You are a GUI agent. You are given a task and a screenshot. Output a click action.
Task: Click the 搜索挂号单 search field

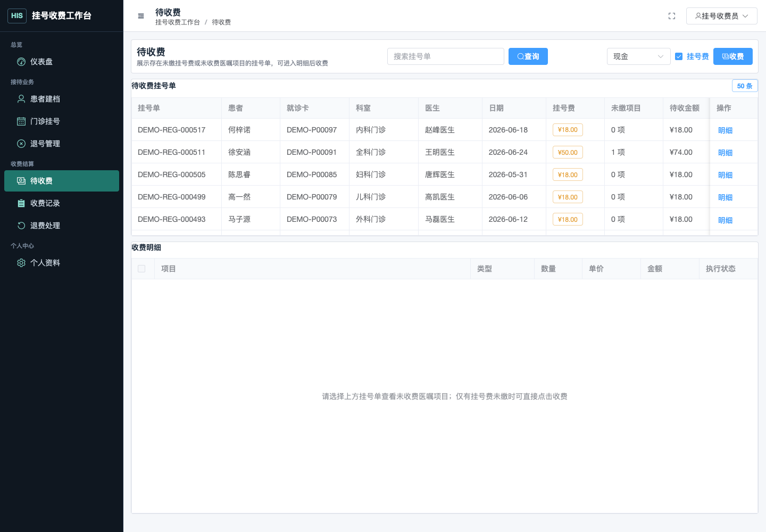446,56
